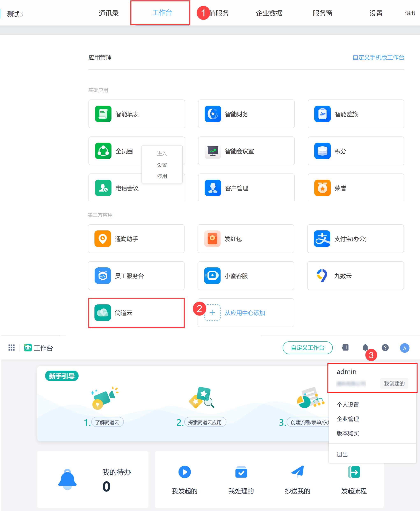The width and height of the screenshot is (420, 511).
Task: Switch to the 工作台 tab
Action: pyautogui.click(x=162, y=13)
